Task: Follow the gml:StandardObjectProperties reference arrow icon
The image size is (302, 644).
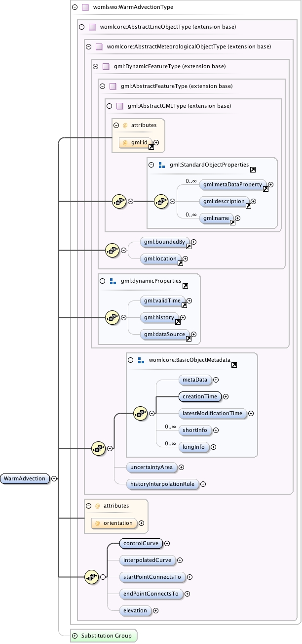Action: click(x=253, y=170)
